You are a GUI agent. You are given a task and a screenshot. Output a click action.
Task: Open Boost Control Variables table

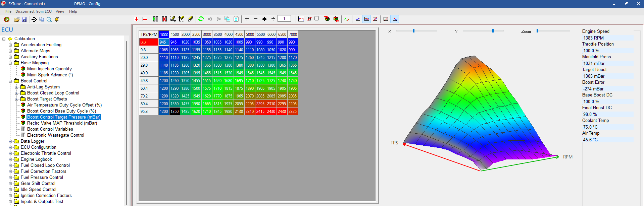tap(50, 129)
